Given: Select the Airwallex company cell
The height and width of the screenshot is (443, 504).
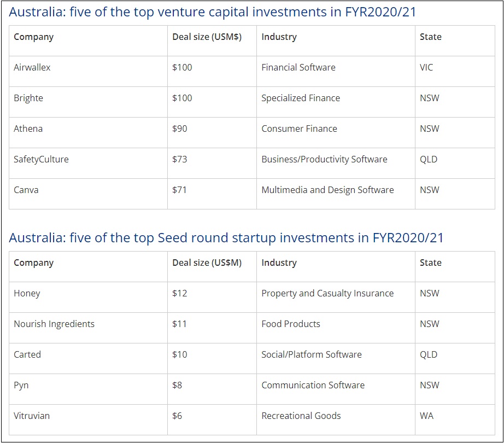Looking at the screenshot, I should [x=32, y=68].
